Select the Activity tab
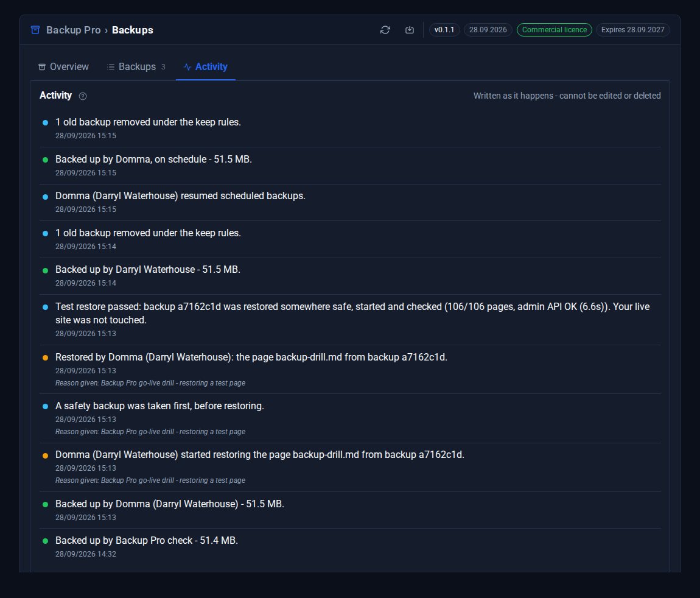Viewport: 700px width, 598px height. [205, 66]
